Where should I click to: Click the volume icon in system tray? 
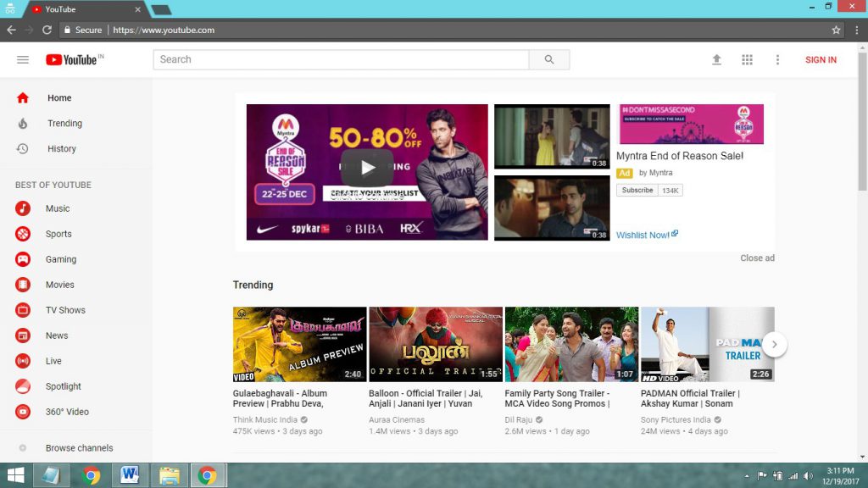pyautogui.click(x=808, y=476)
